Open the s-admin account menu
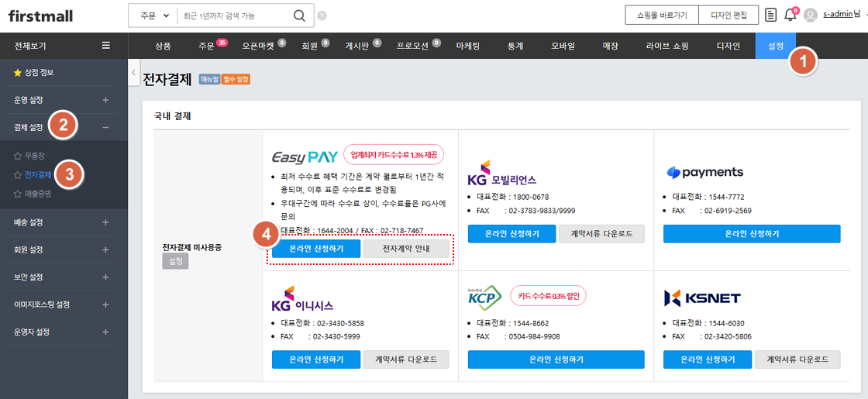 point(842,15)
